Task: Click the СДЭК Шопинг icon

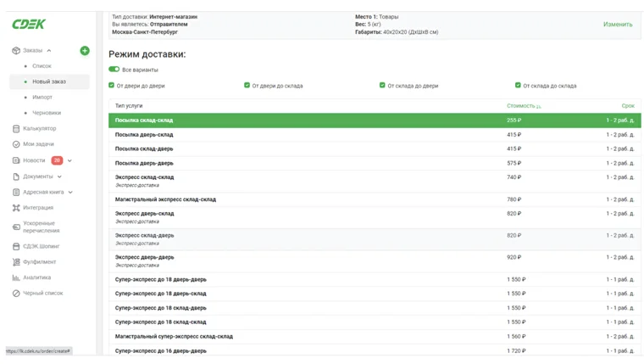Action: [x=16, y=246]
